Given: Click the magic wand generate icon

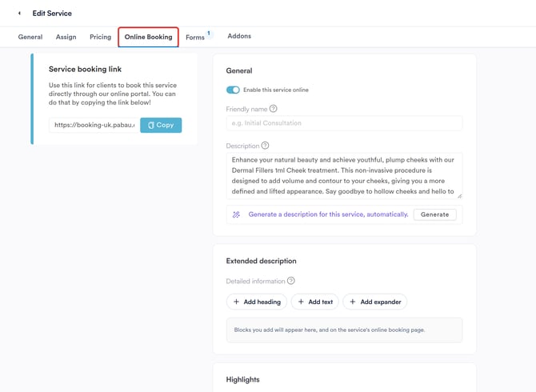Looking at the screenshot, I should 236,214.
